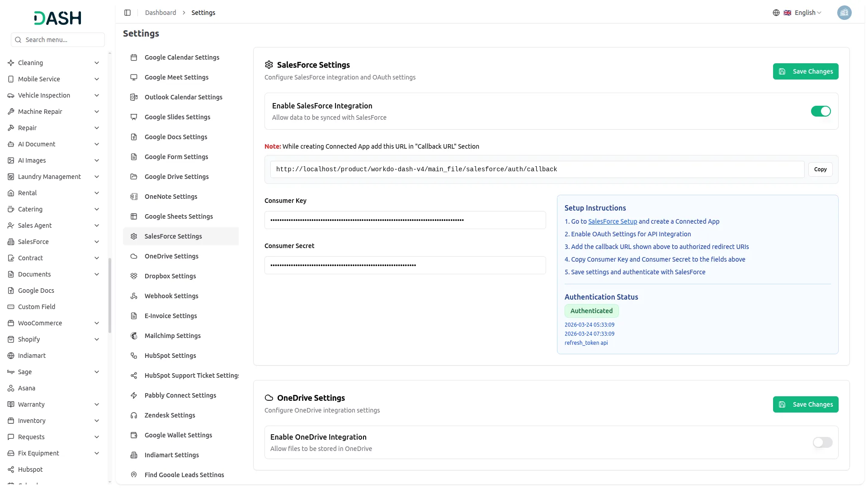Click the Google Wallet Settings icon
The image size is (868, 488).
(x=134, y=435)
